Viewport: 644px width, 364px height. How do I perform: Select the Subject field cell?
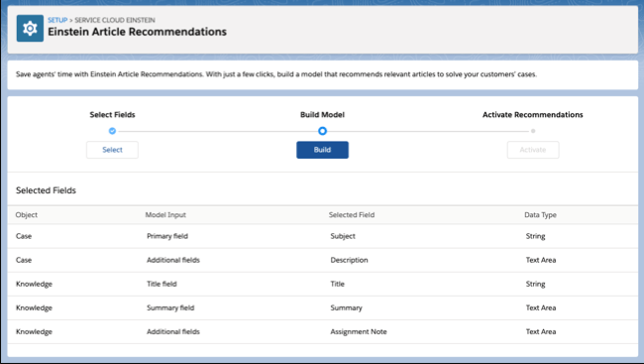pyautogui.click(x=343, y=236)
